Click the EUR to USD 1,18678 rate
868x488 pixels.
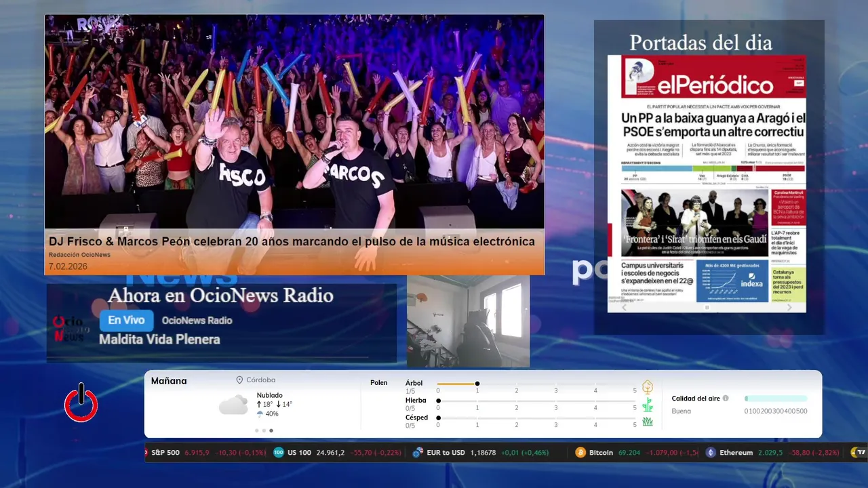pos(483,452)
